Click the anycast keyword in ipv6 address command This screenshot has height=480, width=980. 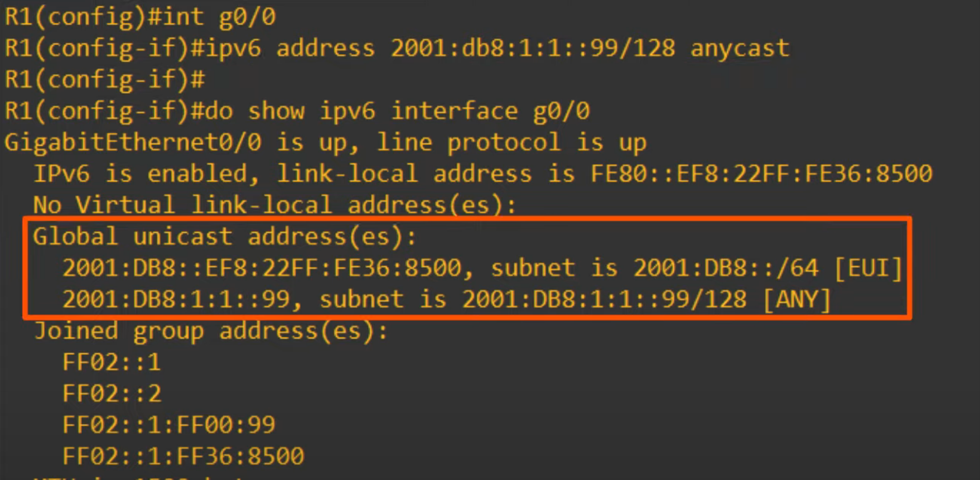(x=740, y=49)
